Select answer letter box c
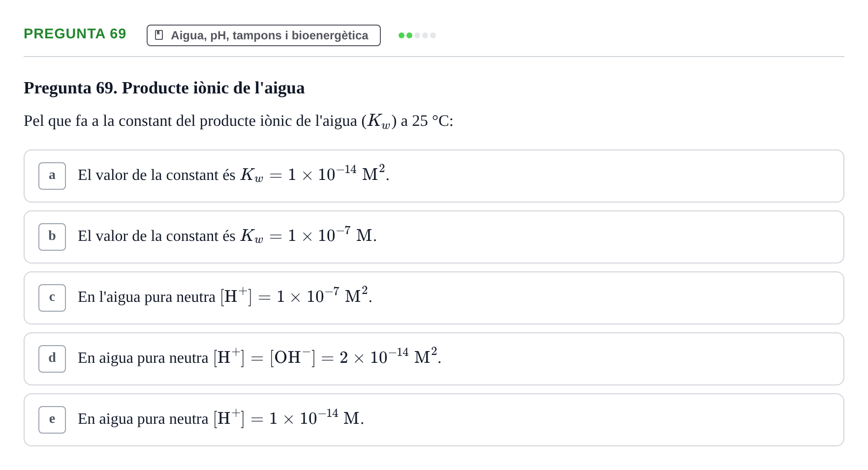This screenshot has width=868, height=470. pyautogui.click(x=52, y=298)
